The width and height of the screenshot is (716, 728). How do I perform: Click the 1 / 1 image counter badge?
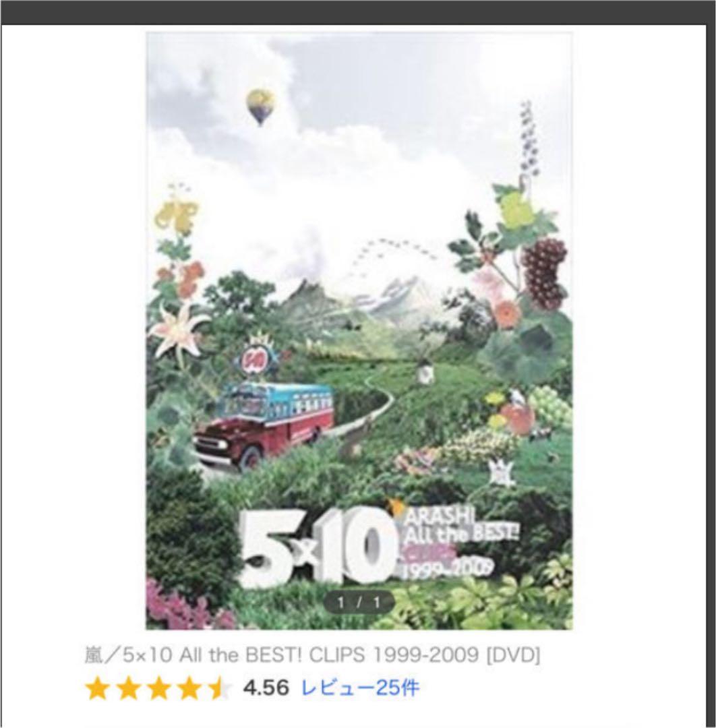(x=359, y=603)
